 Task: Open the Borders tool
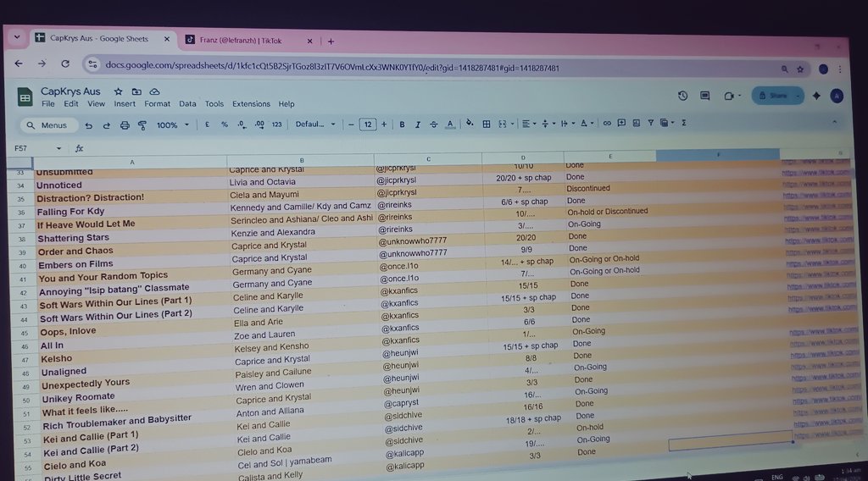[486, 124]
